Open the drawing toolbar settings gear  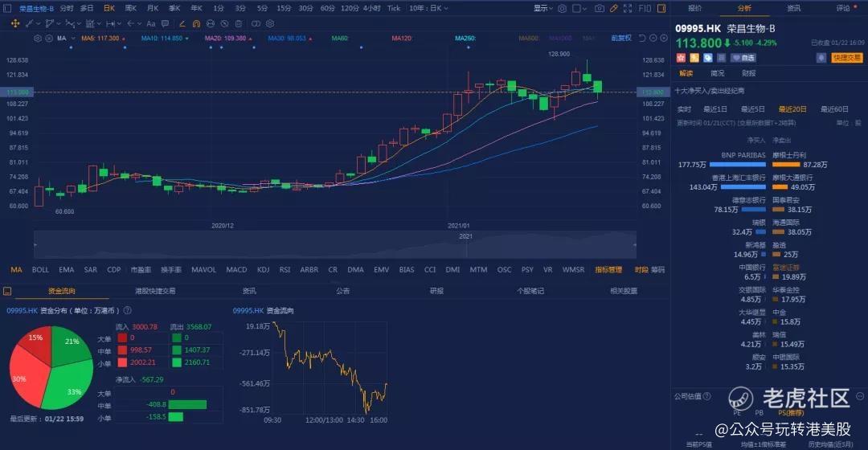pos(269,24)
